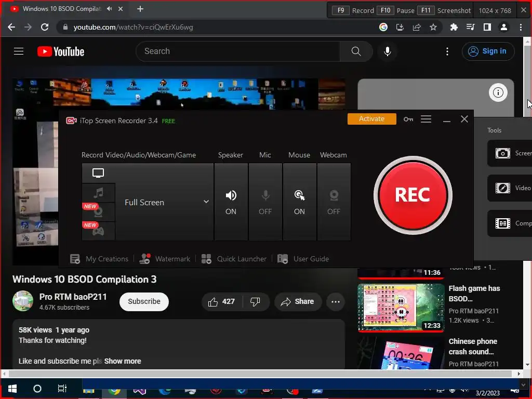
Task: Open the info card icon
Action: (498, 92)
